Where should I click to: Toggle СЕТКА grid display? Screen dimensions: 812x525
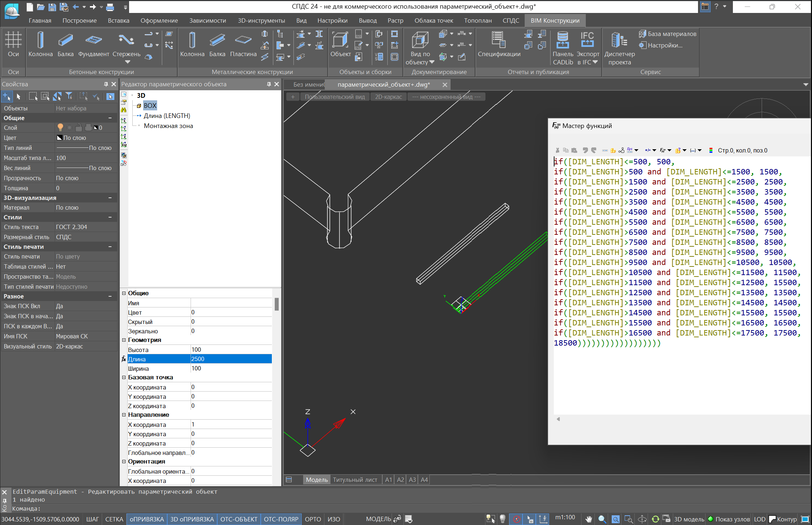[x=114, y=519]
